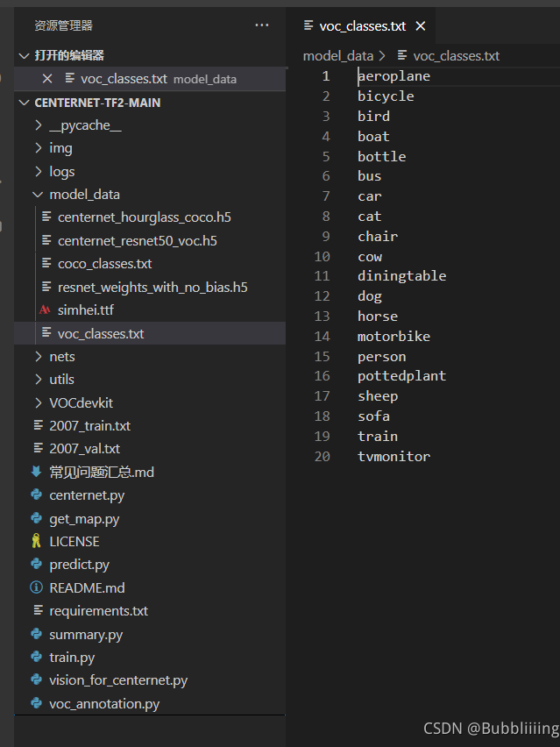Click the text 'pottedplant' on line 16
560x747 pixels.
click(x=402, y=376)
